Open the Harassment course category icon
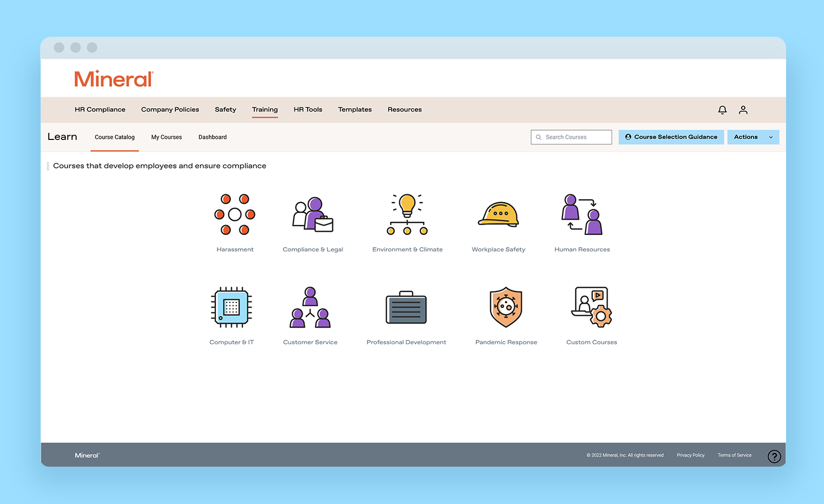The height and width of the screenshot is (504, 824). (x=235, y=215)
